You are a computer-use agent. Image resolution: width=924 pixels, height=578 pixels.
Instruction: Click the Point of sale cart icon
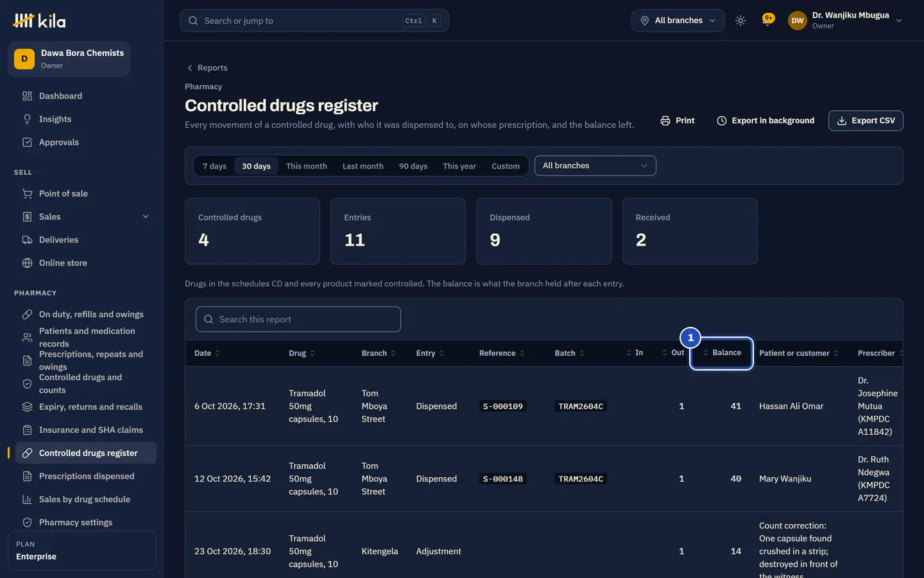tap(27, 194)
